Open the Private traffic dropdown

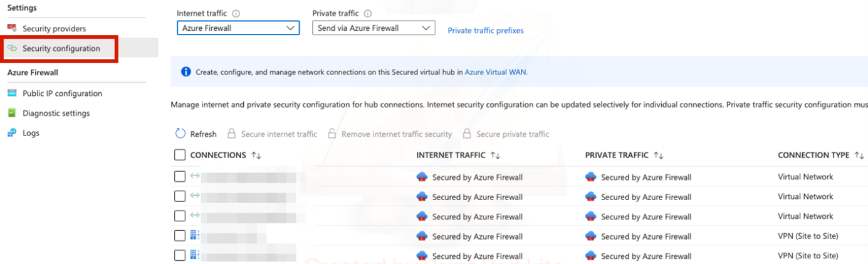click(374, 28)
